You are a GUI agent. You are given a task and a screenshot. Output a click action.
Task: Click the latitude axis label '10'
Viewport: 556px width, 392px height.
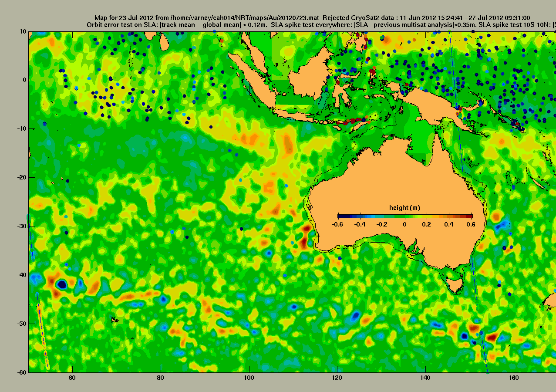(x=23, y=31)
